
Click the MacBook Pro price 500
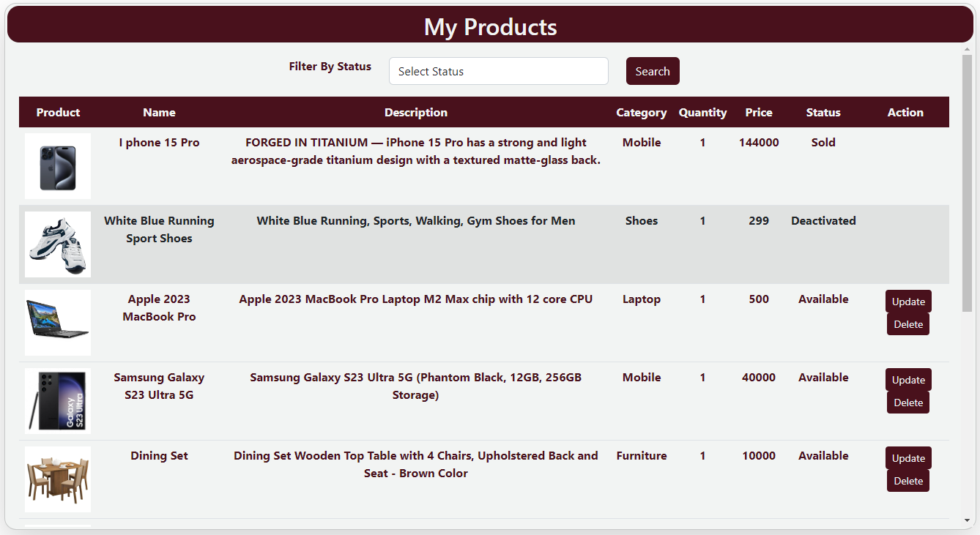click(759, 299)
